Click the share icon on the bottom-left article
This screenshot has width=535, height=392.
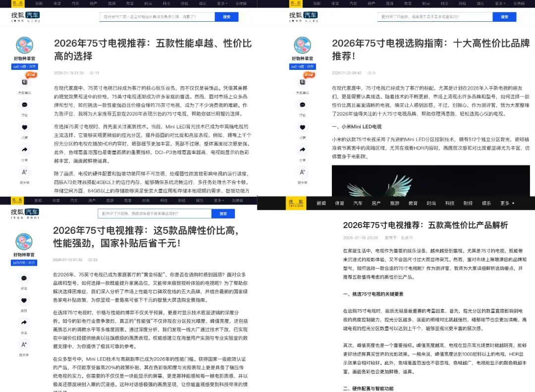tap(24, 322)
